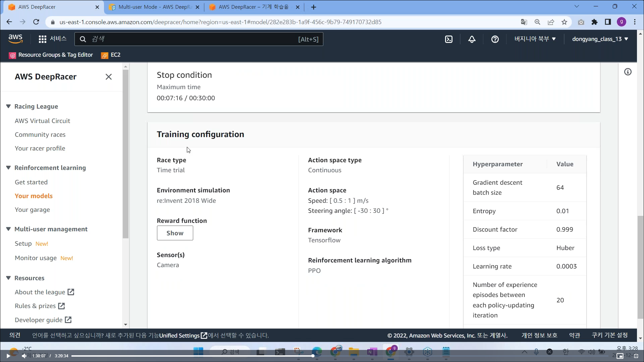Open the AWS services grid menu
This screenshot has height=362, width=644.
click(x=43, y=39)
